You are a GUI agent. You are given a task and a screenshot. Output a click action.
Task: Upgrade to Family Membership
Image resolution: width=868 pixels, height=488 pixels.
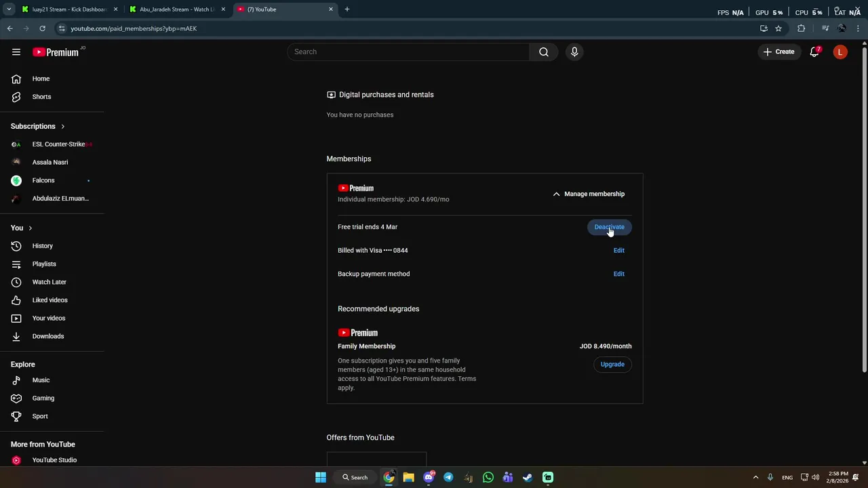pyautogui.click(x=612, y=365)
